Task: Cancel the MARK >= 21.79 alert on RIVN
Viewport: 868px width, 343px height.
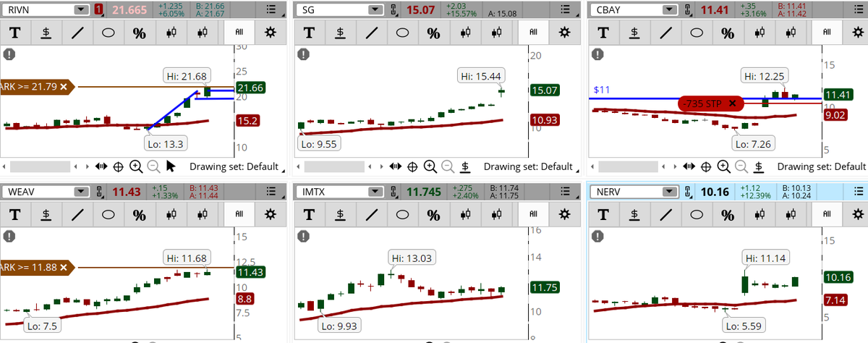Action: [x=64, y=87]
